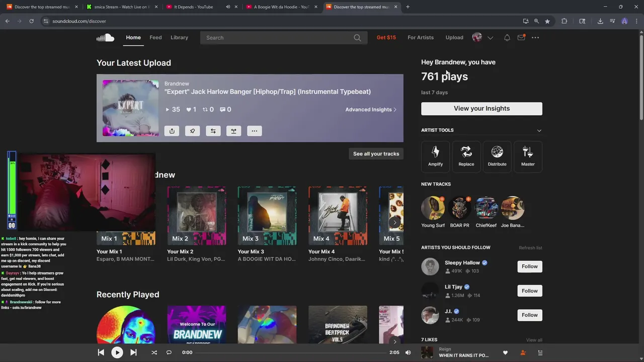Switch to A Boogie Wit da Hoodie tab

click(282, 7)
